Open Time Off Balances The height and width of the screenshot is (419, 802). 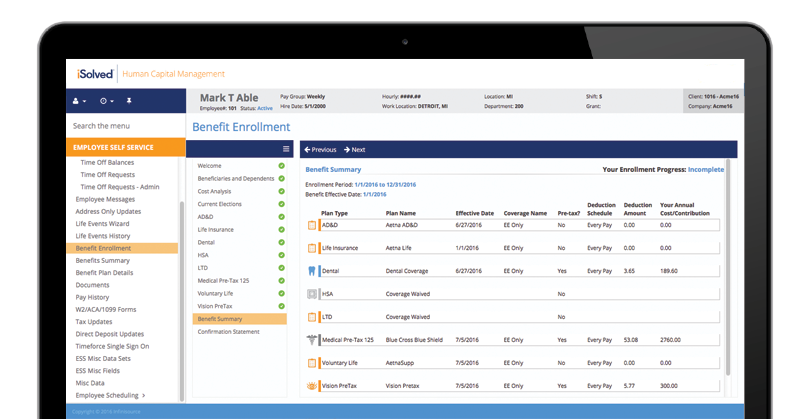[x=107, y=162]
